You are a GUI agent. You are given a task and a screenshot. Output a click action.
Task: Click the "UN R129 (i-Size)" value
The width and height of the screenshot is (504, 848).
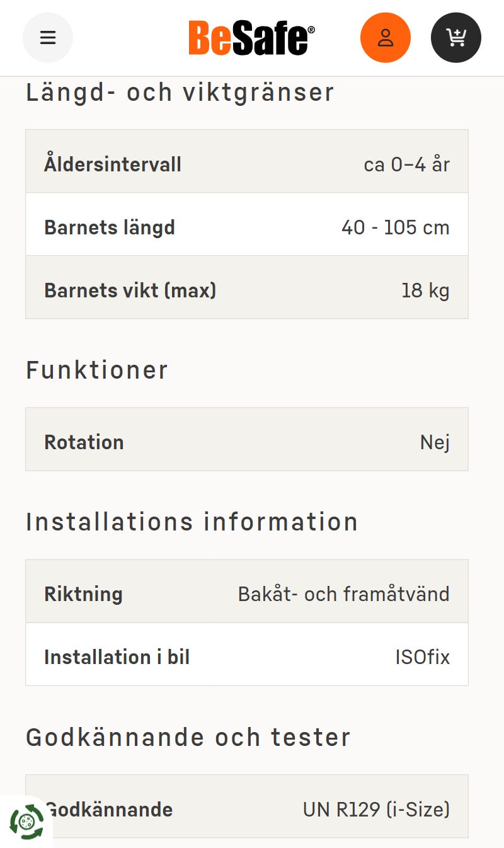click(376, 809)
